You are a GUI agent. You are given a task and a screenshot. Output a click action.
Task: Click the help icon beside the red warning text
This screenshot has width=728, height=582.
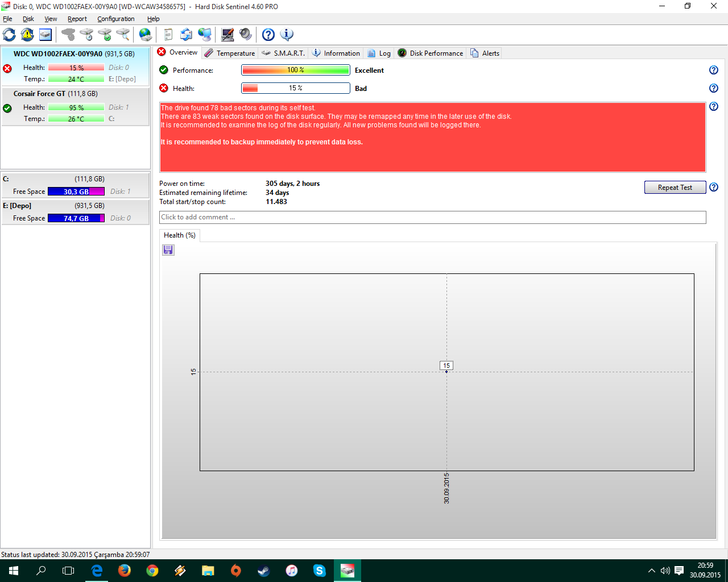(x=714, y=106)
